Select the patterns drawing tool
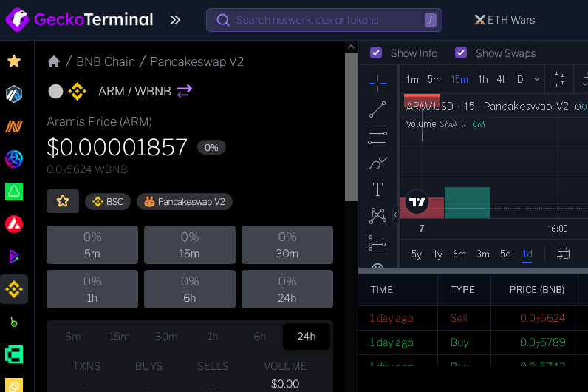The width and height of the screenshot is (588, 392). click(x=377, y=216)
